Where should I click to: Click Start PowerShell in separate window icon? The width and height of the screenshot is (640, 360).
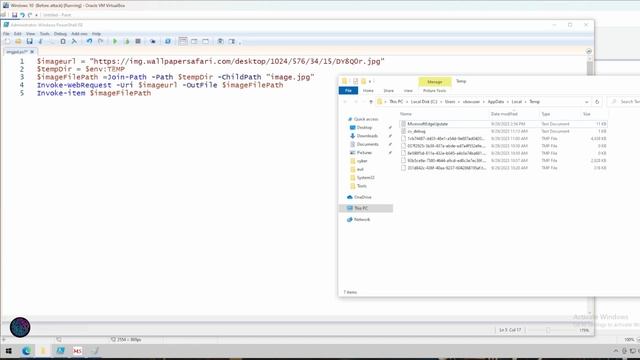[x=167, y=42]
